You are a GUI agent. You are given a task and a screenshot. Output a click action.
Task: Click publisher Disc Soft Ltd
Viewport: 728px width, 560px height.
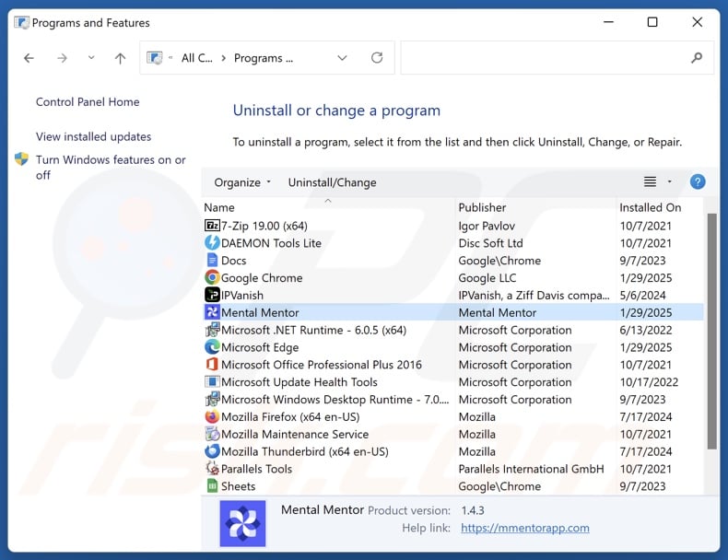490,243
